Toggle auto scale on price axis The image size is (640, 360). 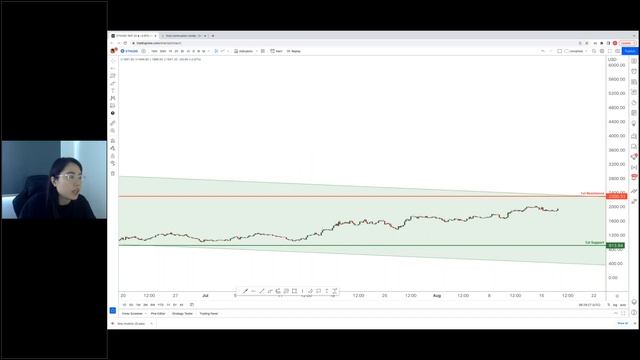pos(623,305)
